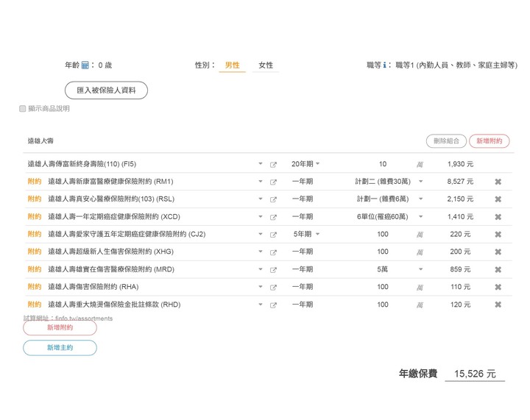
Task: Click rider name 遠雄人壽超級新人生傷害保險附約 (XHG)
Action: point(110,252)
